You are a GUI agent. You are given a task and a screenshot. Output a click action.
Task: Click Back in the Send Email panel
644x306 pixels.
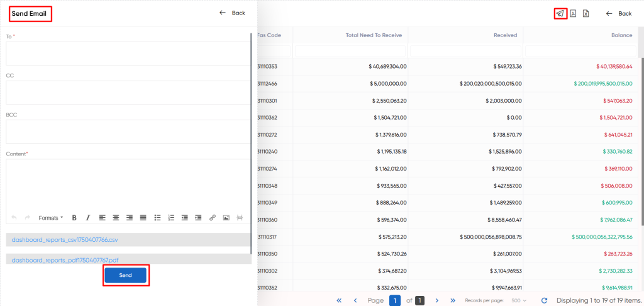click(232, 13)
